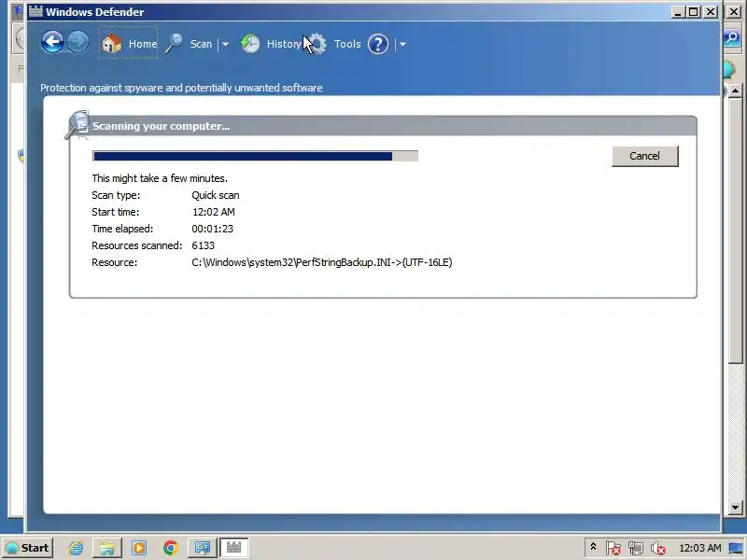Open the History toolbar label

point(284,44)
